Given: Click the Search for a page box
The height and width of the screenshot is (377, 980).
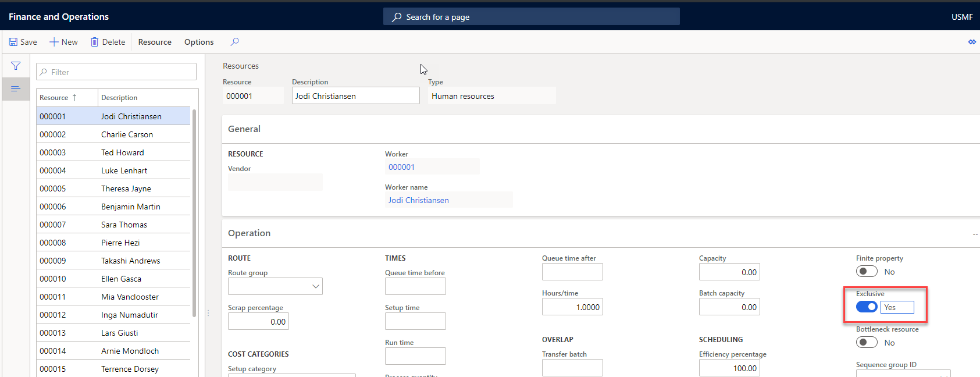Looking at the screenshot, I should click(x=532, y=17).
